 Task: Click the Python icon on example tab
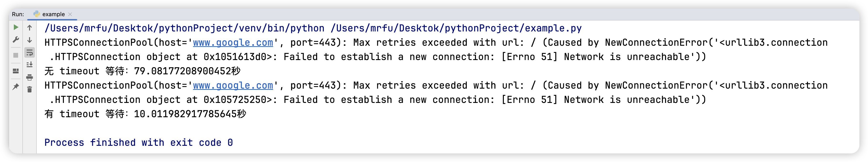[36, 14]
